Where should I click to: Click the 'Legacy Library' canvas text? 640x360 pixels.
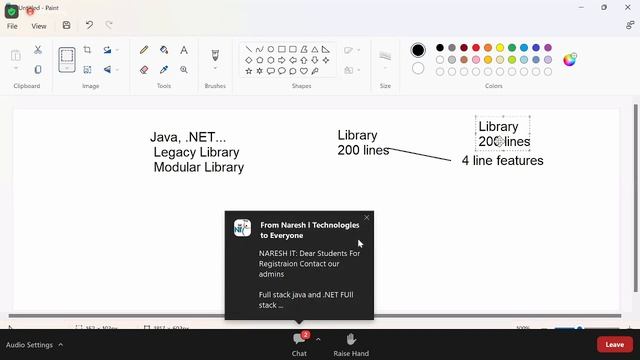pyautogui.click(x=196, y=152)
